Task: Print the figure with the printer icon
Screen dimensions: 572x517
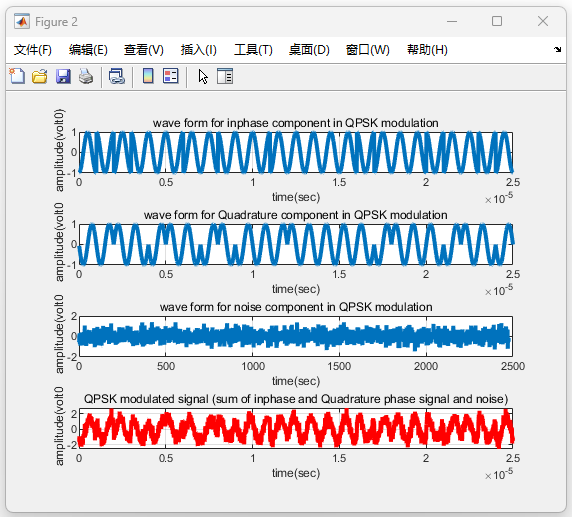Action: (x=86, y=77)
